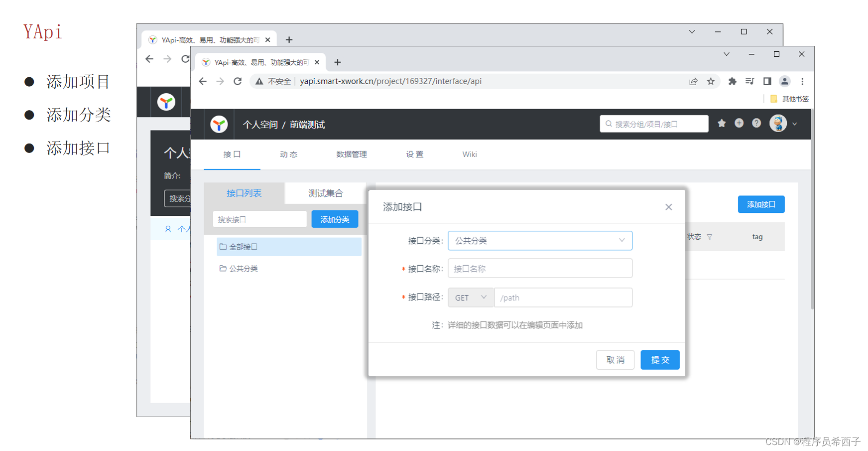Close the 添加接口 dialog with X
Screen dimensions: 868x451
pos(669,207)
